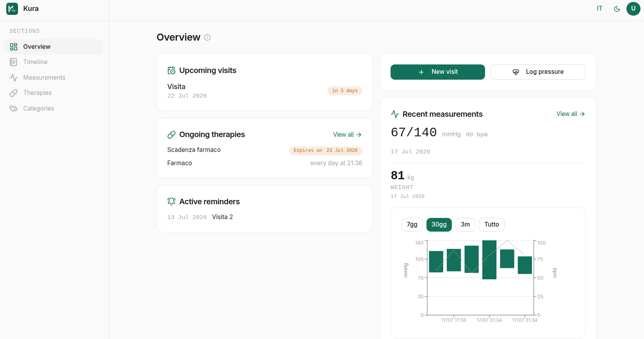Click the tallest bar in pressure chart

[x=489, y=260]
